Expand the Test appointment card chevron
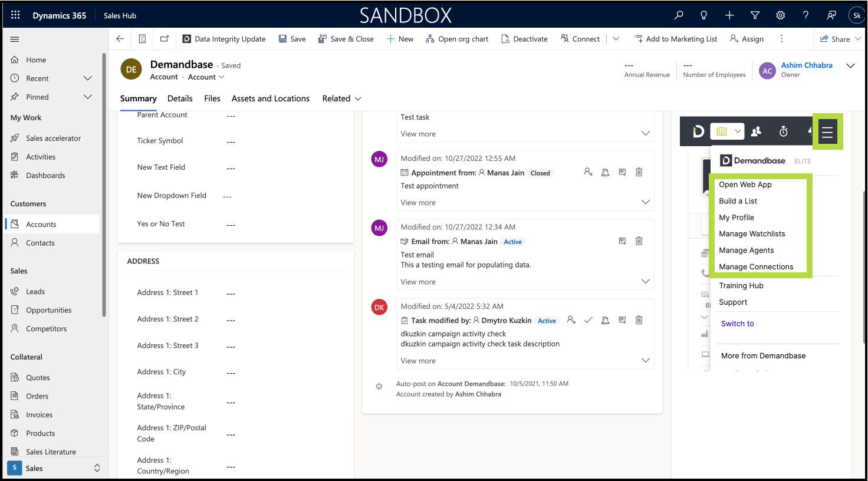 (646, 202)
